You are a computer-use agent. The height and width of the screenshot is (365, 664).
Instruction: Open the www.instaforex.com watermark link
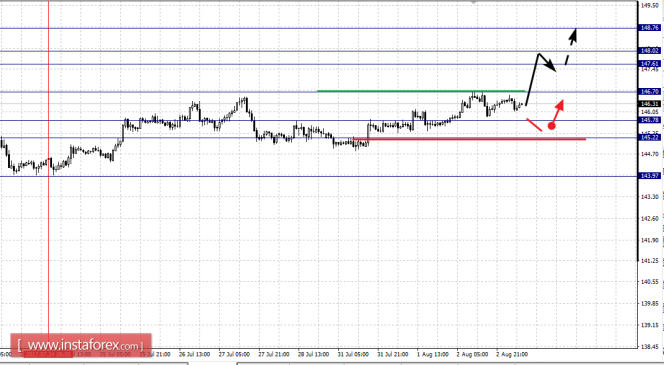coord(80,346)
